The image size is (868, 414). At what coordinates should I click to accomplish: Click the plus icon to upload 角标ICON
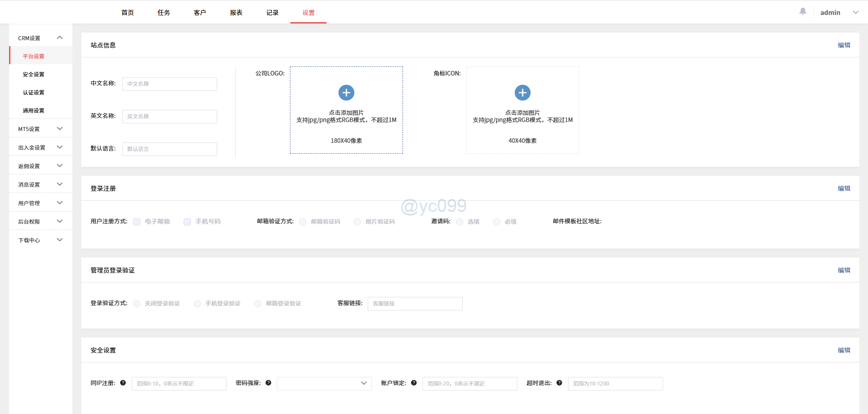522,93
